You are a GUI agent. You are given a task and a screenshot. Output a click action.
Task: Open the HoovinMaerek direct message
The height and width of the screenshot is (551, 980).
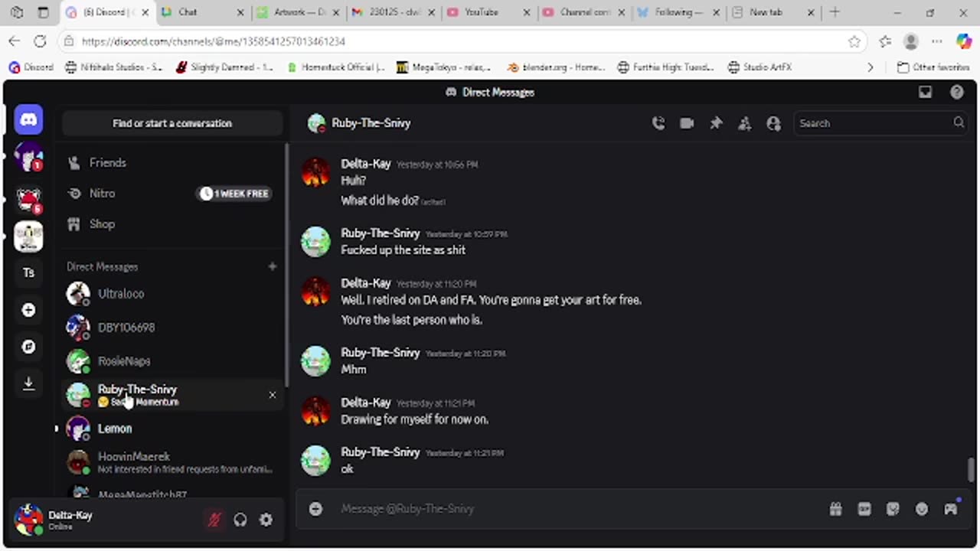tap(171, 462)
